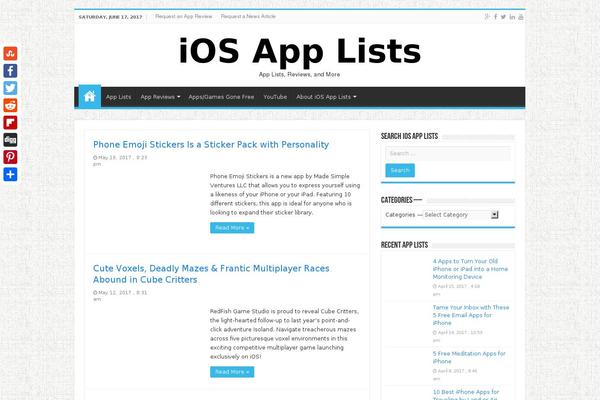Click the Saturday, June 17, 2017 date
Image resolution: width=600 pixels, height=400 pixels.
[x=110, y=17]
